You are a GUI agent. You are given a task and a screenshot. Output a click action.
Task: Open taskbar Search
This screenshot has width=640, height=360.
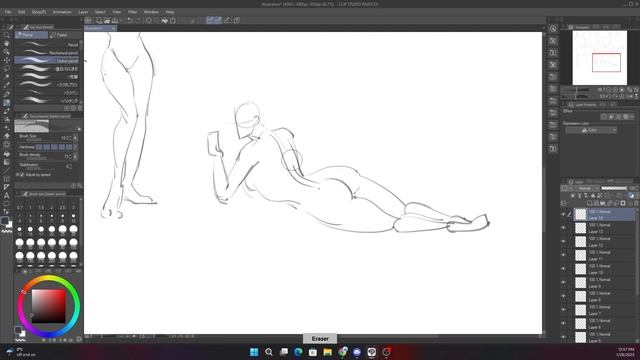point(269,352)
